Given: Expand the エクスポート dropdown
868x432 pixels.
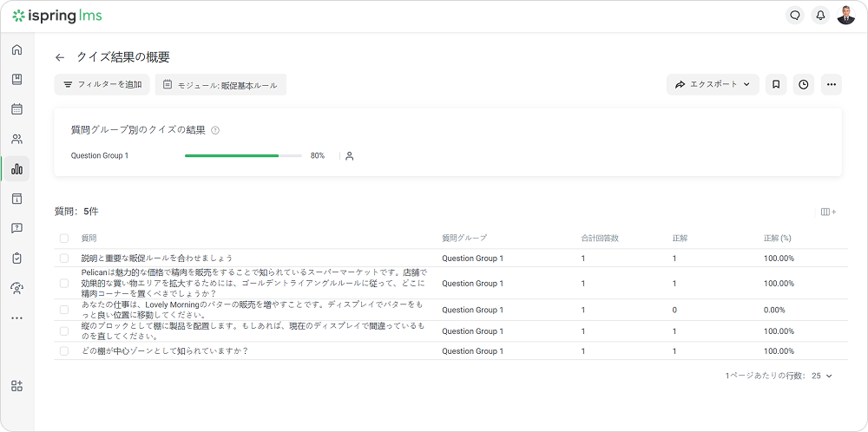Looking at the screenshot, I should tap(713, 84).
